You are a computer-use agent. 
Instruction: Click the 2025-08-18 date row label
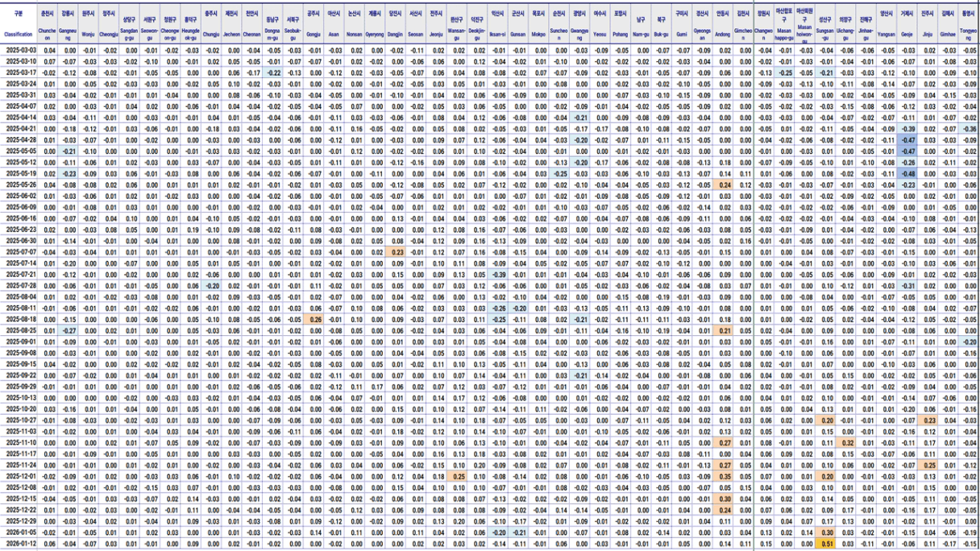tap(19, 320)
